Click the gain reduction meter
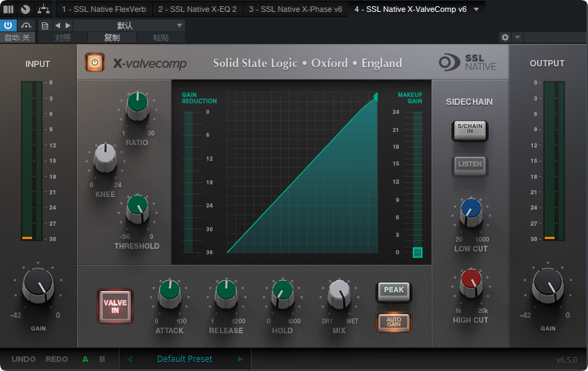This screenshot has height=371, width=588. 189,182
